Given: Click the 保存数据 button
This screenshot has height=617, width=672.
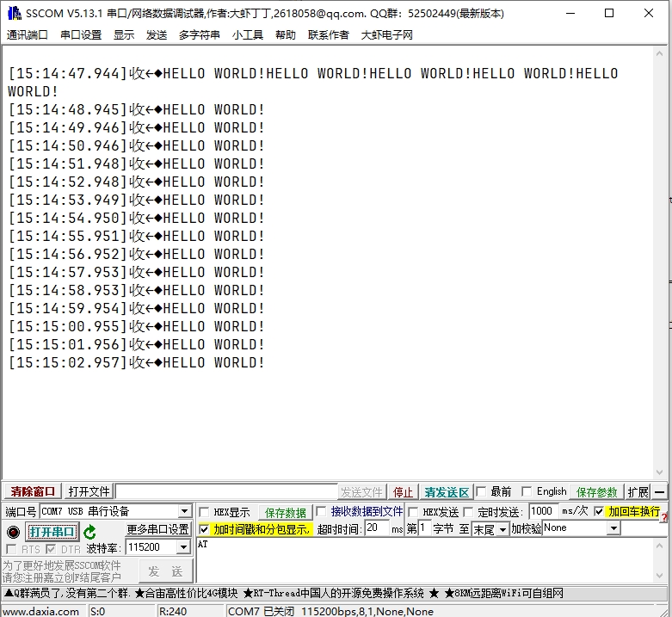Looking at the screenshot, I should [286, 513].
